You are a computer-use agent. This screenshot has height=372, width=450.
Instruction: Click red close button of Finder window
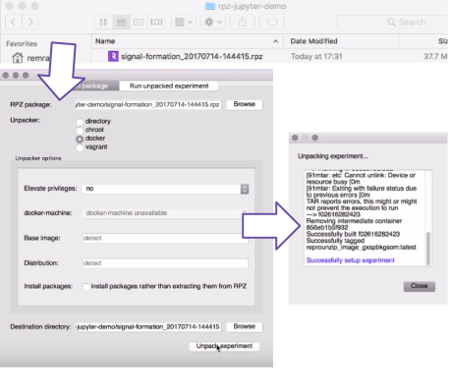click(x=9, y=6)
